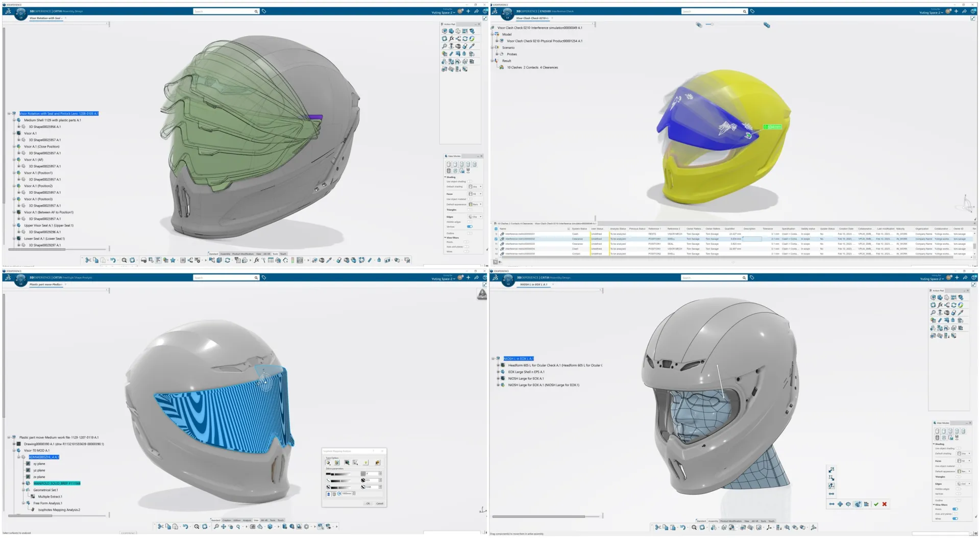The height and width of the screenshot is (538, 980).
Task: Open Default shading dropdown in NIOSH View Modes
Action: (x=963, y=453)
